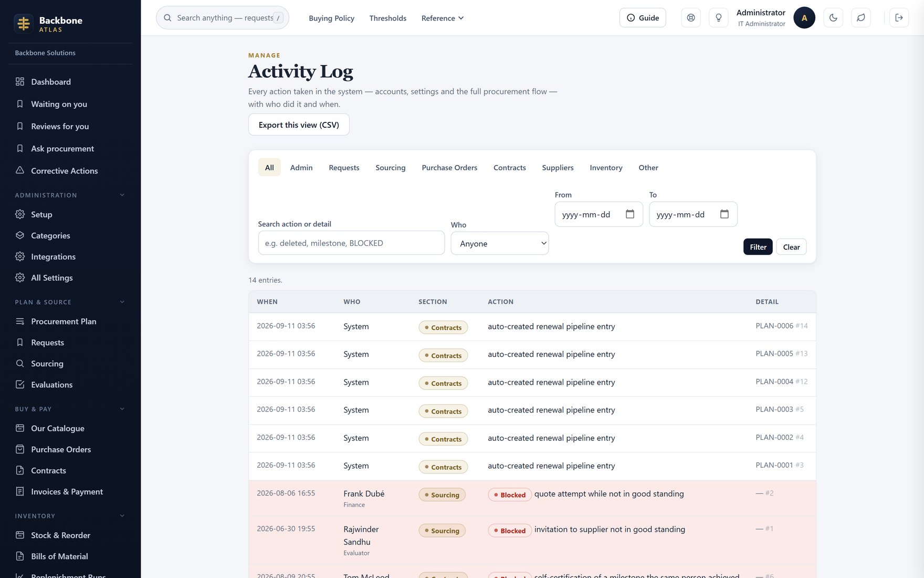Open Waiting on you bookmark item

(70, 104)
